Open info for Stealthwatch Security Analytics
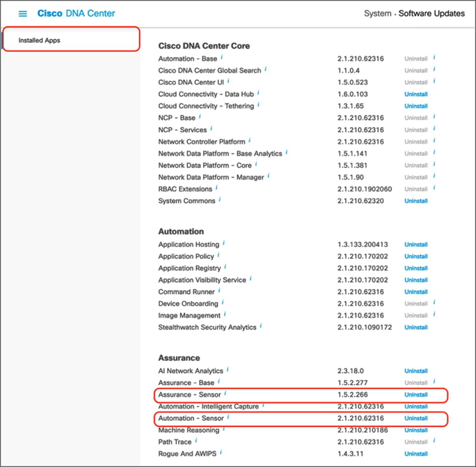This screenshot has height=467, width=476. pos(261,326)
